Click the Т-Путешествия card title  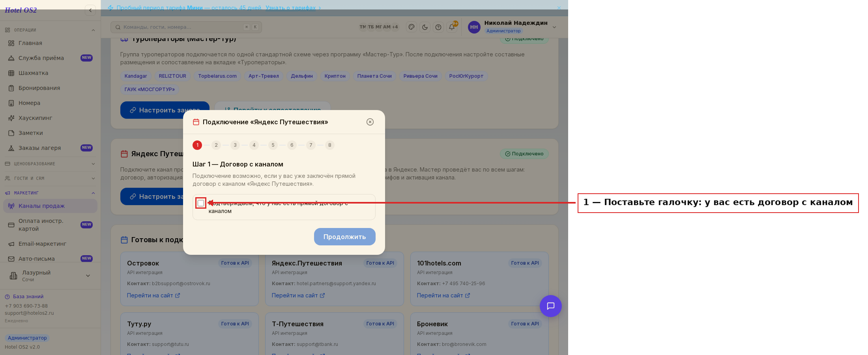[297, 324]
